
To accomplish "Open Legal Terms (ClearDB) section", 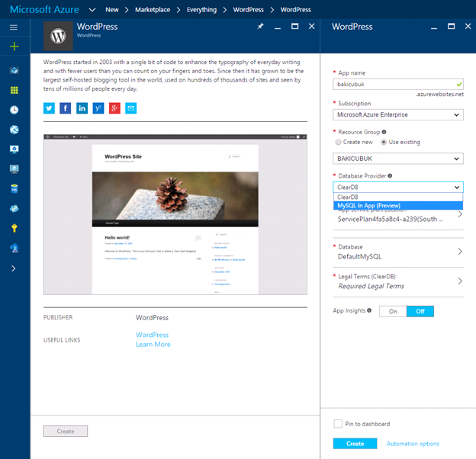I will click(x=398, y=281).
